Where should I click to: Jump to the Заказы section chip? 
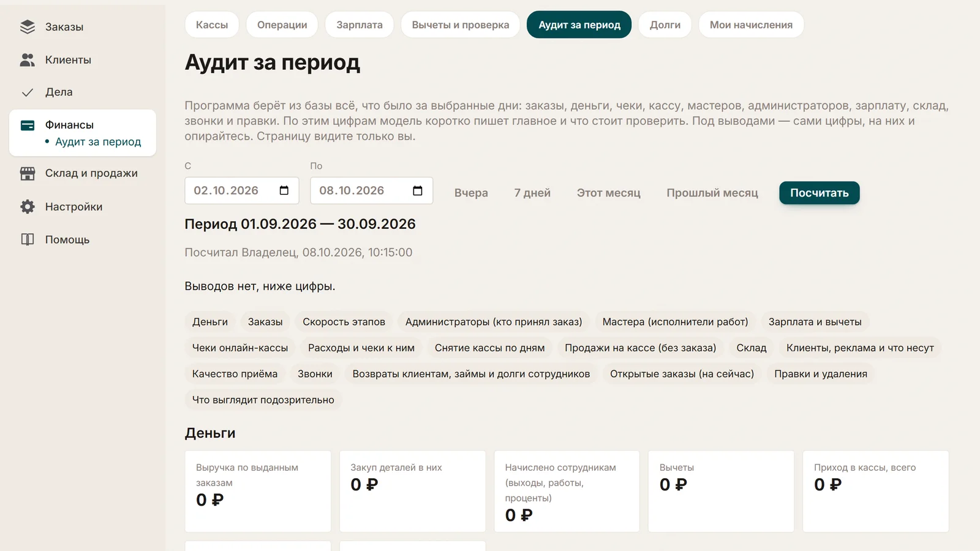pyautogui.click(x=265, y=322)
